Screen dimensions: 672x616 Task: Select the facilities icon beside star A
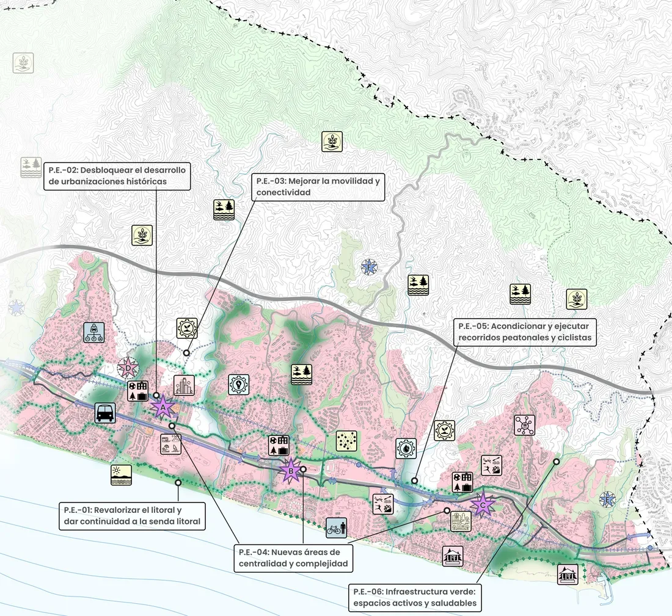click(x=138, y=391)
